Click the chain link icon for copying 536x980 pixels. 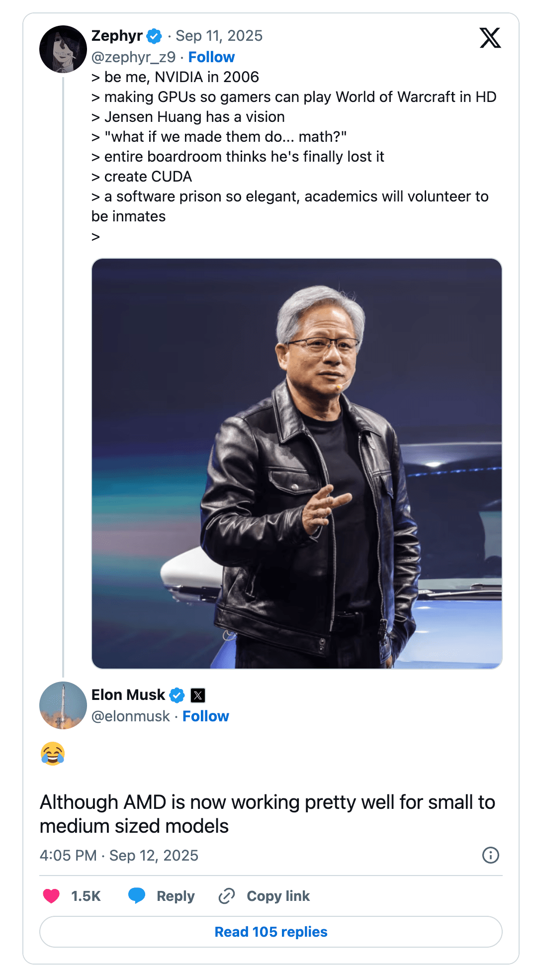click(x=227, y=895)
